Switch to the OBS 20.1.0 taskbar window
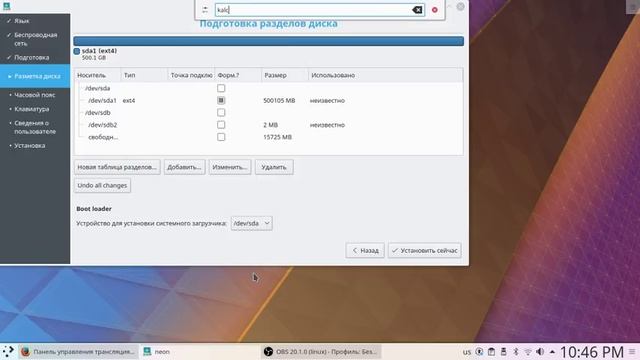640x360 pixels. (321, 351)
